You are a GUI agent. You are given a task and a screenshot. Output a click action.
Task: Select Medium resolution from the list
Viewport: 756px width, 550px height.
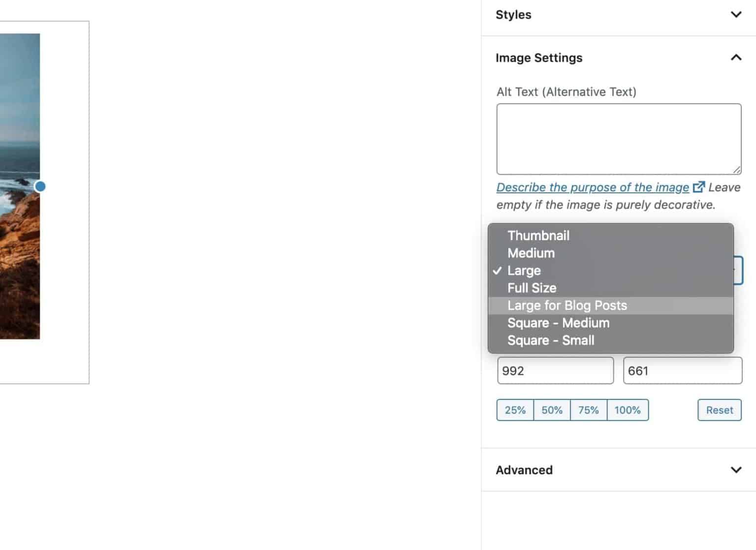click(531, 253)
